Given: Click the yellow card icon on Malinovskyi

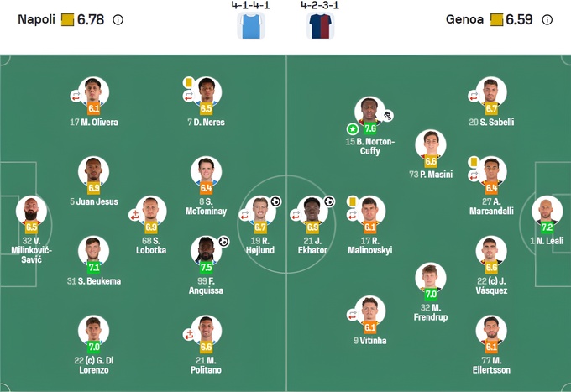Looking at the screenshot, I should (x=352, y=202).
